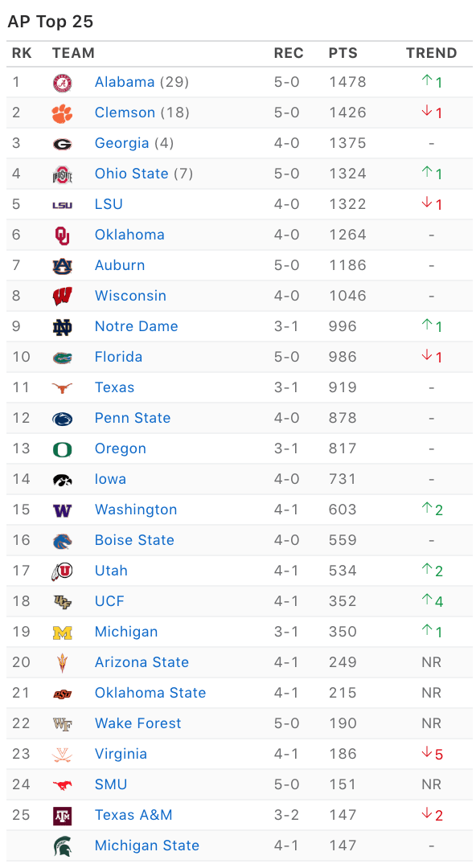Open the Georgia team link
The image size is (476, 868).
tap(122, 143)
